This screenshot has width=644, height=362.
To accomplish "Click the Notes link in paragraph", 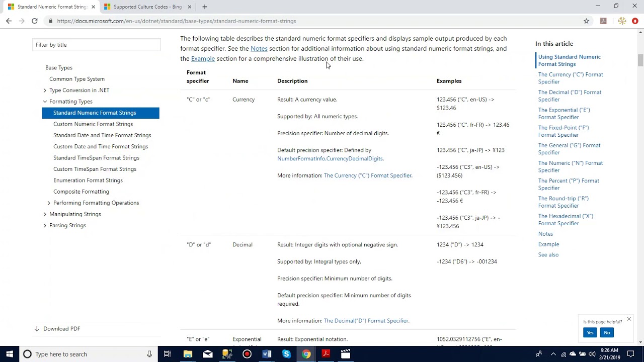I will pos(259,49).
